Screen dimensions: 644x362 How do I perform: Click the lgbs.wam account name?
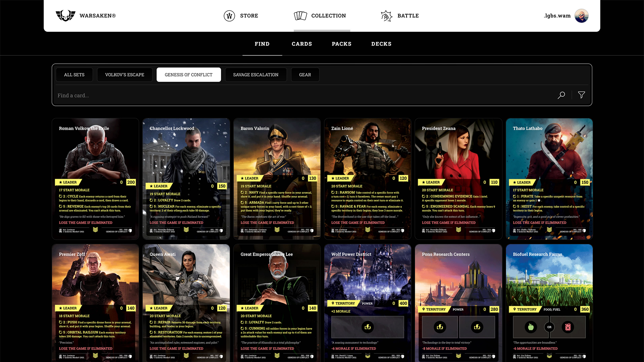tap(557, 16)
